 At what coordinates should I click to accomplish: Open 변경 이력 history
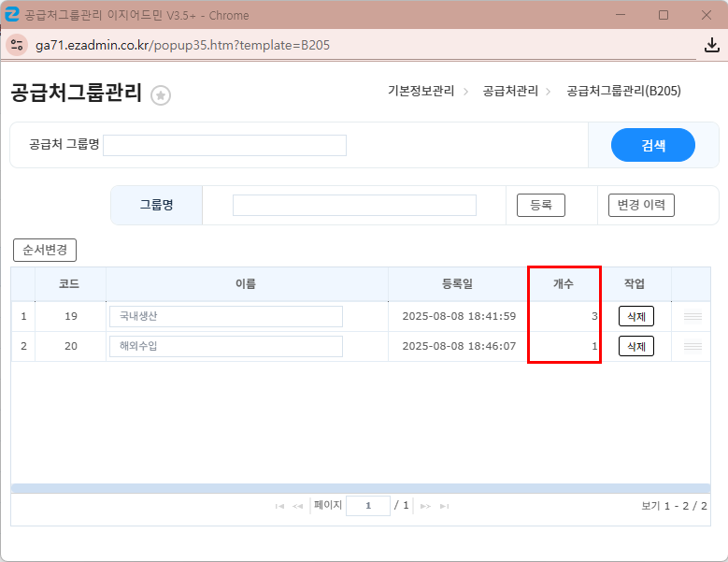tap(641, 205)
